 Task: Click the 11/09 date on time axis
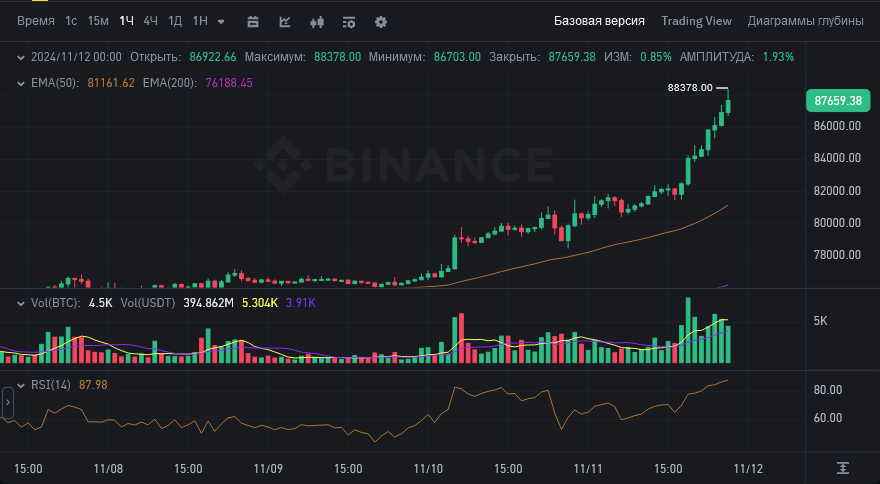click(x=268, y=469)
